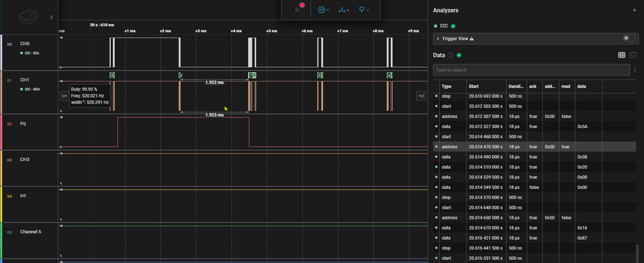This screenshot has height=263, width=644.
Task: Select the data row with 0x16
Action: (535, 228)
